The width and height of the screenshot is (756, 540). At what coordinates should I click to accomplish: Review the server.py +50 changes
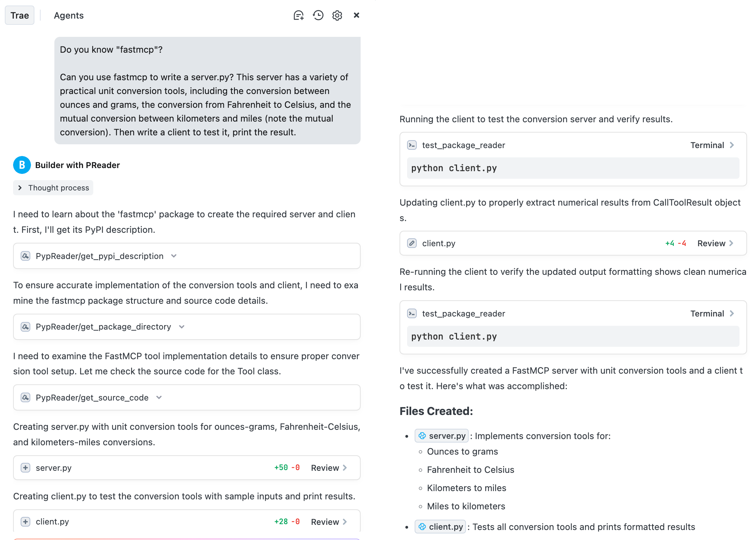329,468
